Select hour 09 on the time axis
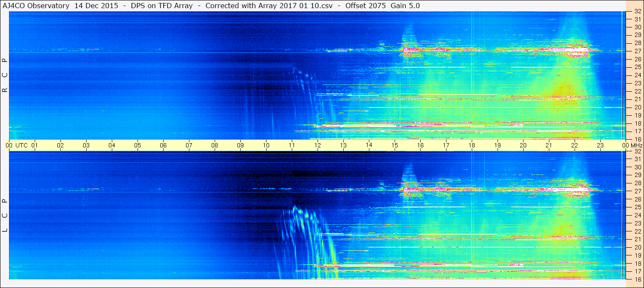The width and height of the screenshot is (644, 288). coord(240,145)
